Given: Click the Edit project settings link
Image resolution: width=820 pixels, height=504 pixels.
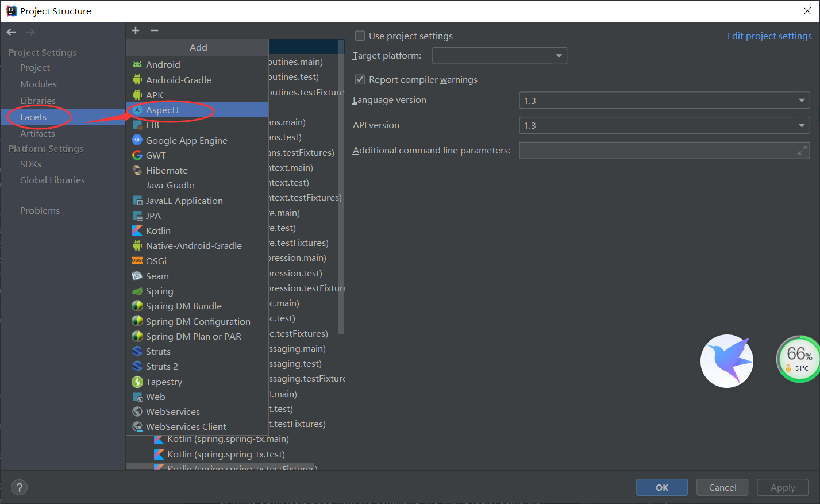Looking at the screenshot, I should [769, 35].
